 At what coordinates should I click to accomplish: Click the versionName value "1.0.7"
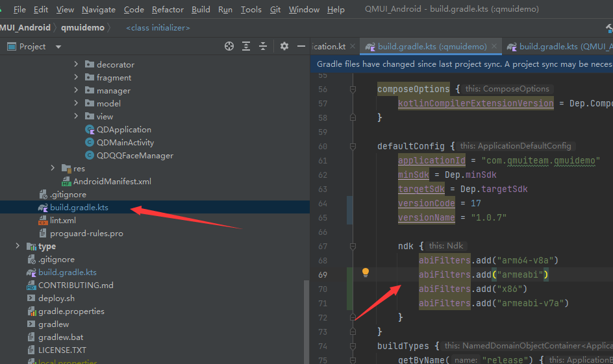[489, 217]
